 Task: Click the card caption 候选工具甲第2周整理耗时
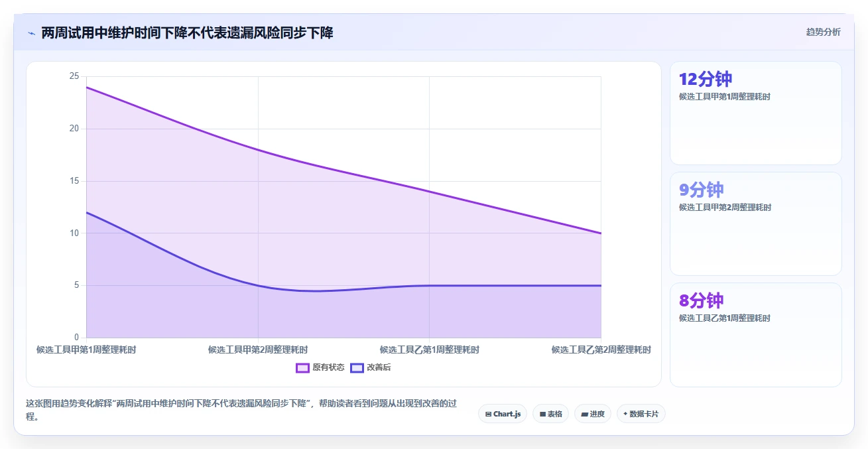725,208
